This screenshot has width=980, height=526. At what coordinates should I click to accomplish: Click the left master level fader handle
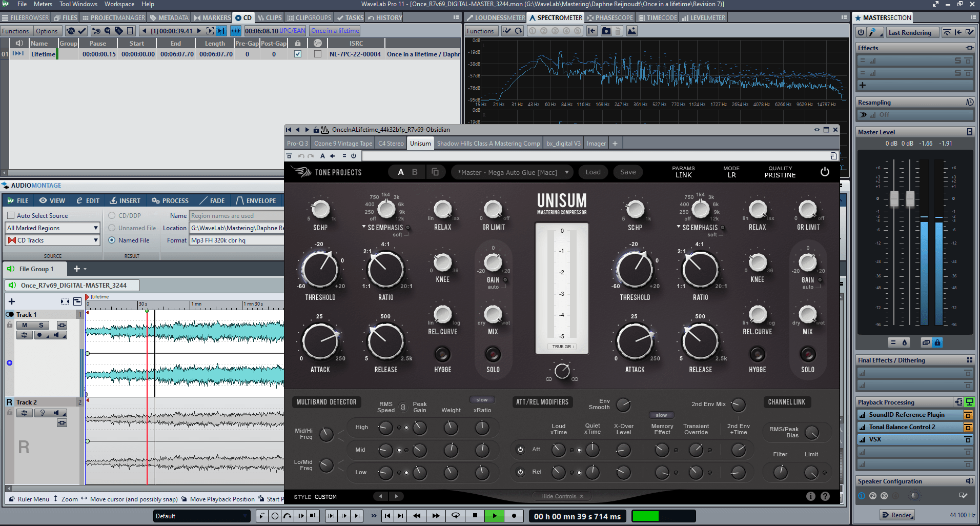click(894, 198)
